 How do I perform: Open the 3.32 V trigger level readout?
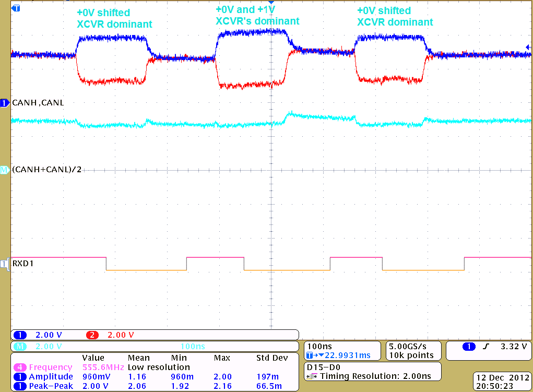[514, 346]
